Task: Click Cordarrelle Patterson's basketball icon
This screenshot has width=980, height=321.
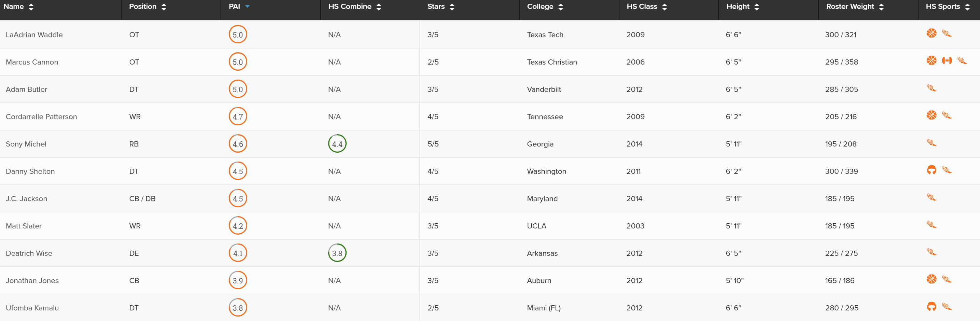Action: [931, 115]
